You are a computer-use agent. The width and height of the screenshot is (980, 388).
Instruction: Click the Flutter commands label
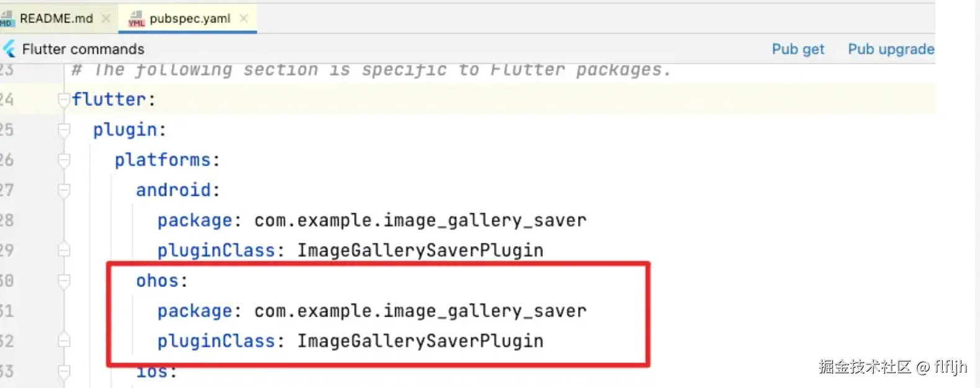[83, 50]
